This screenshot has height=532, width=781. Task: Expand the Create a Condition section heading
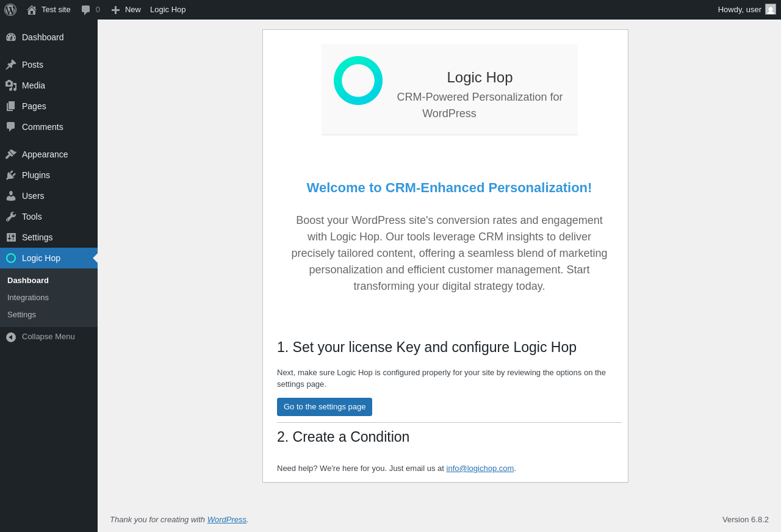[343, 437]
